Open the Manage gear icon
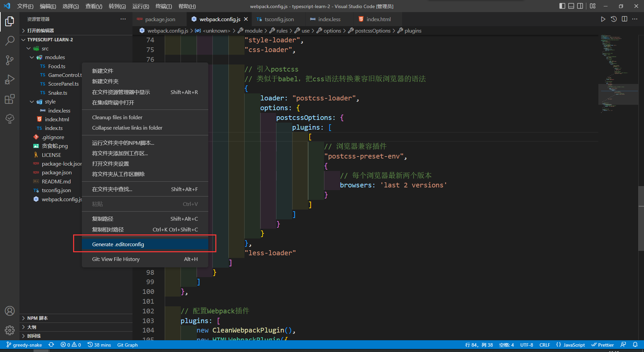This screenshot has height=352, width=644. pyautogui.click(x=10, y=330)
